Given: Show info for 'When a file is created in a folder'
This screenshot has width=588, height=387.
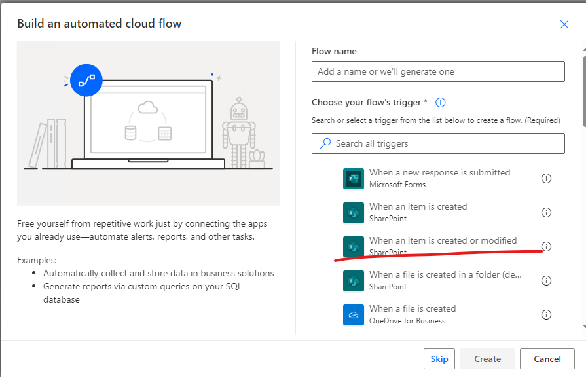Looking at the screenshot, I should click(546, 280).
